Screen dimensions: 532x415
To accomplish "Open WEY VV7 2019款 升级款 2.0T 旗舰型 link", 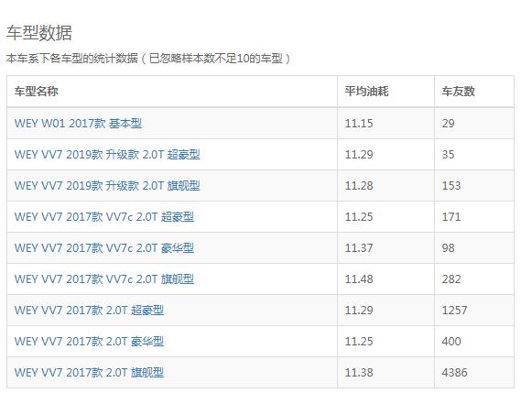I will pyautogui.click(x=107, y=186).
